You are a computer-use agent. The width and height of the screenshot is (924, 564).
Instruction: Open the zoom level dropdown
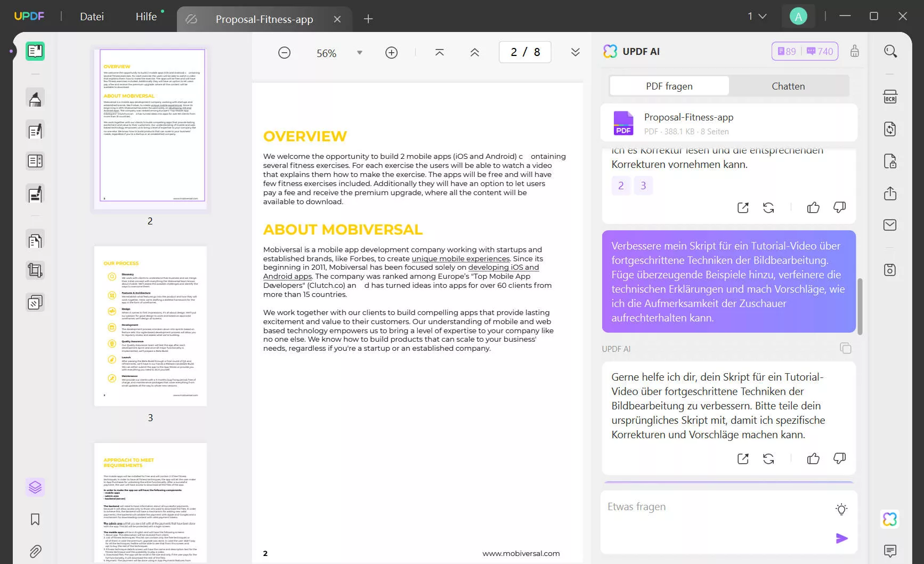tap(360, 52)
